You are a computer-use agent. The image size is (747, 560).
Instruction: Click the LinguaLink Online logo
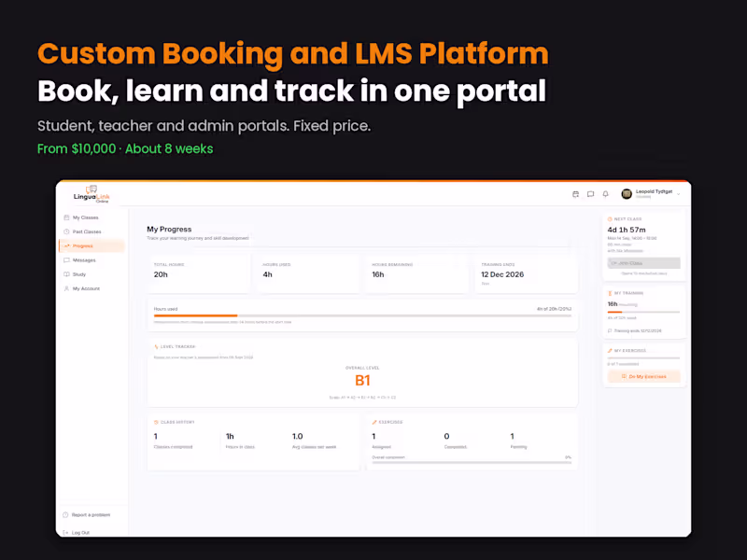pyautogui.click(x=92, y=194)
